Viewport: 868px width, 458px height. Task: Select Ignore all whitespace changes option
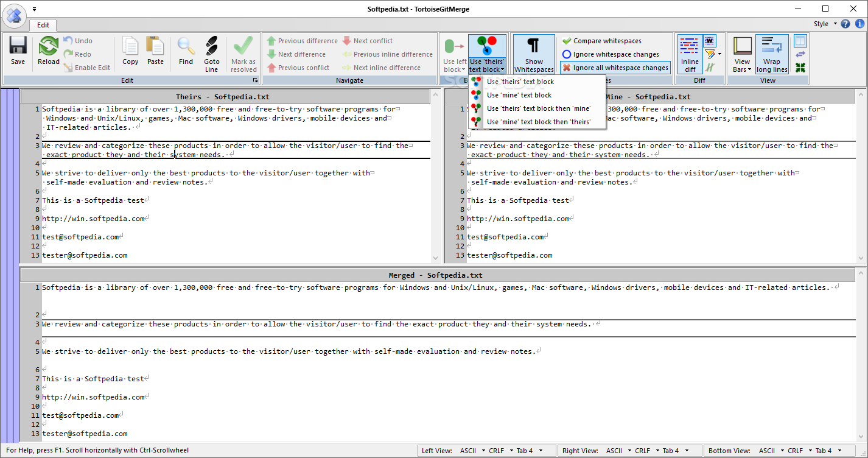tap(615, 68)
